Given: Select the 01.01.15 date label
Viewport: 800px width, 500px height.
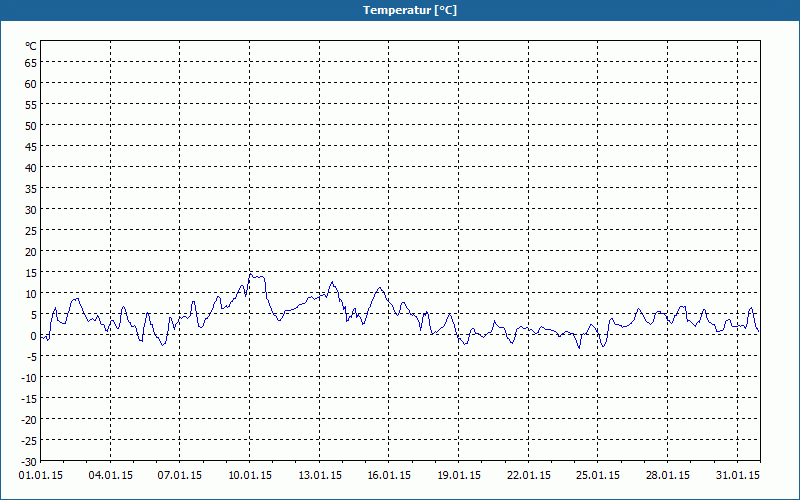Looking at the screenshot, I should coord(41,476).
